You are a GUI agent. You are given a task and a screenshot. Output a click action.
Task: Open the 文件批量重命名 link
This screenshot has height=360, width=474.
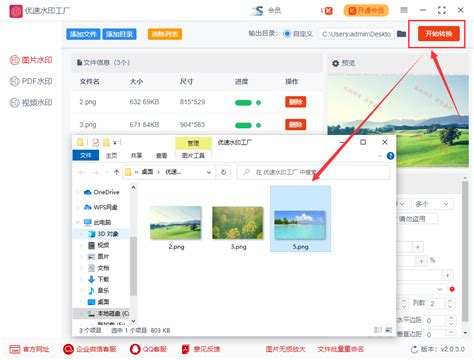[340, 349]
